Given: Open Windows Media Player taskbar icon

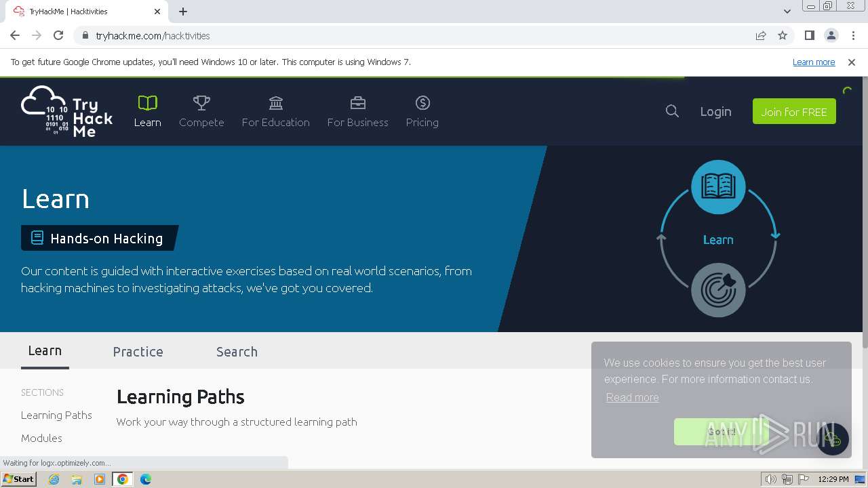Looking at the screenshot, I should coord(100,479).
